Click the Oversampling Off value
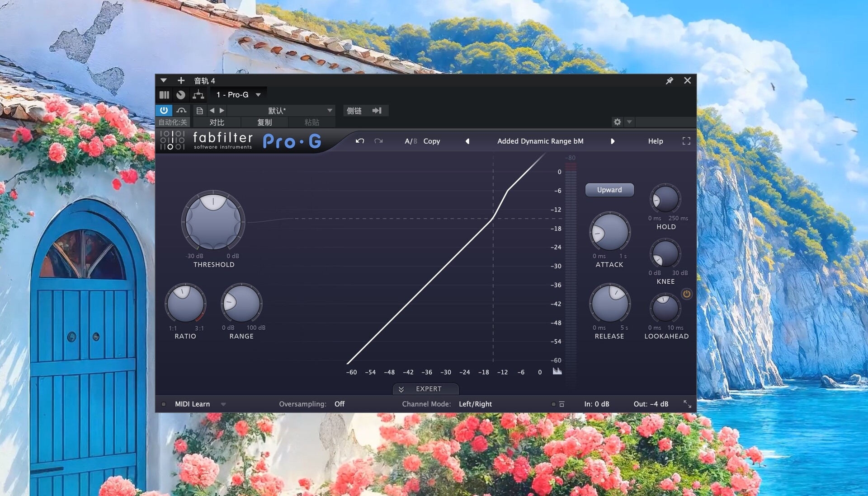This screenshot has width=868, height=496. pyautogui.click(x=340, y=404)
